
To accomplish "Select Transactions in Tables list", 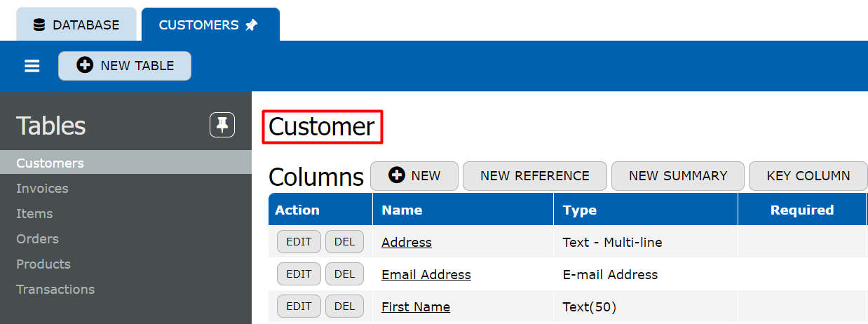I will pyautogui.click(x=126, y=289).
